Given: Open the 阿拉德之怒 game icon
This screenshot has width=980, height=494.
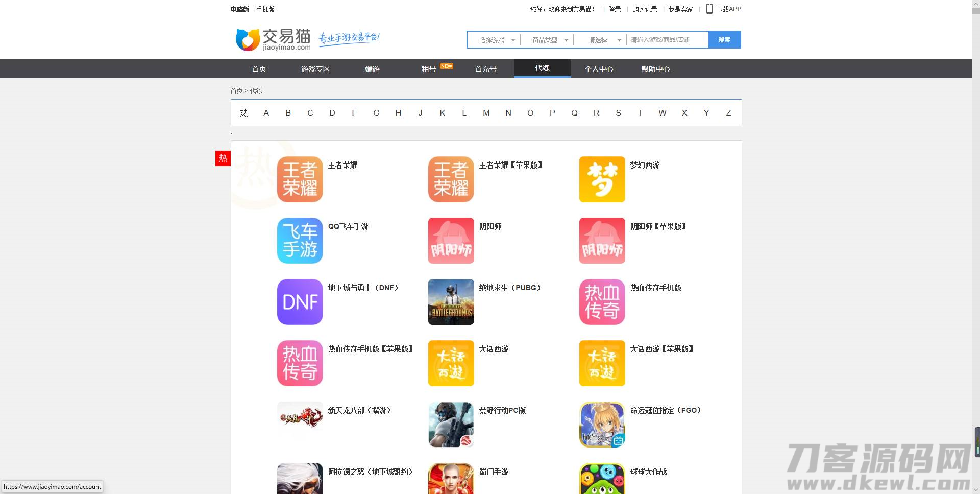Looking at the screenshot, I should [300, 478].
